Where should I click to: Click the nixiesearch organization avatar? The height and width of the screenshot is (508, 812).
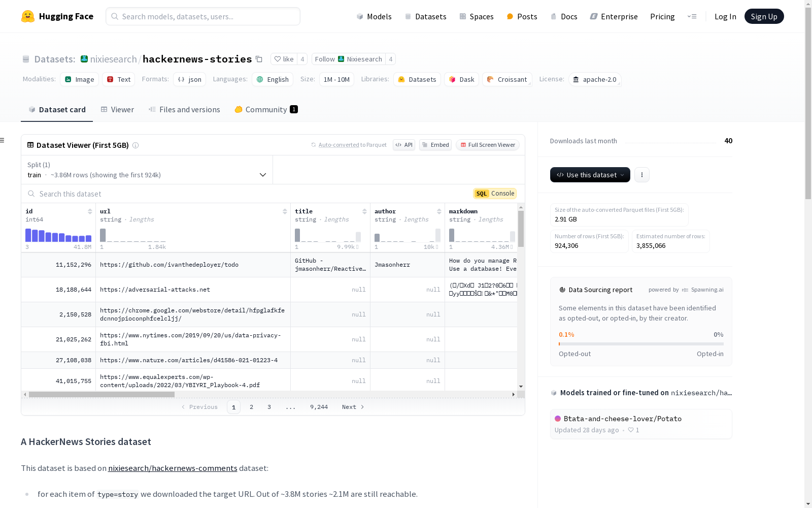(84, 59)
